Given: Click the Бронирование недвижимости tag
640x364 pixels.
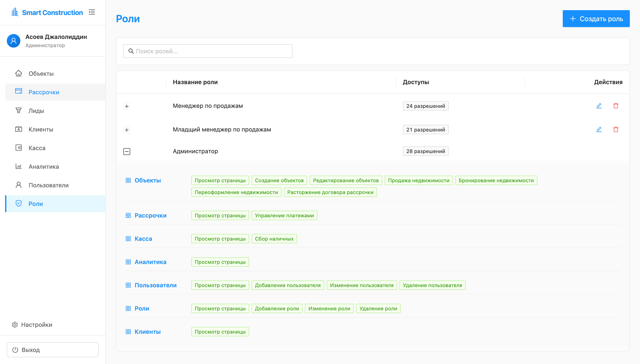Looking at the screenshot, I should coord(496,181).
